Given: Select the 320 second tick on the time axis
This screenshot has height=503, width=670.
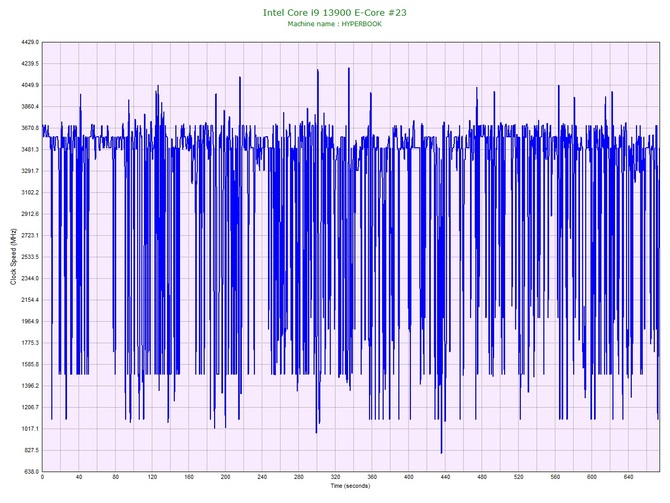Looking at the screenshot, I should (335, 478).
